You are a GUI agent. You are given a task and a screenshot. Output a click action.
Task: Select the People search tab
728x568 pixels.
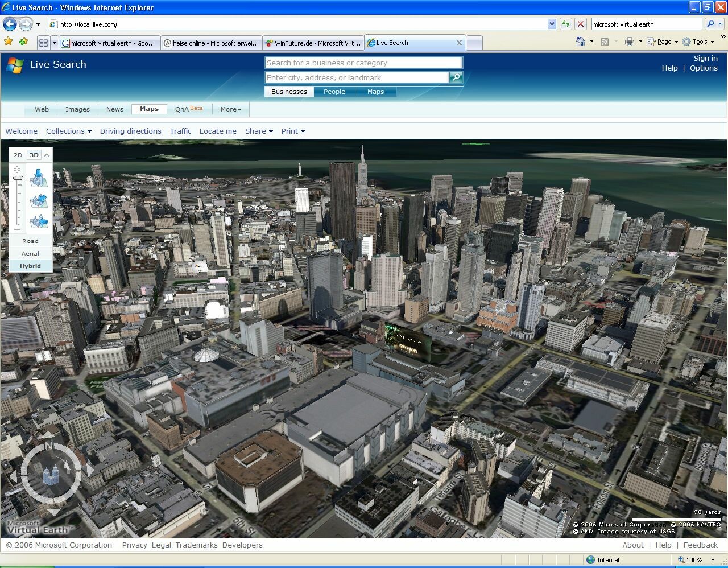coord(334,92)
